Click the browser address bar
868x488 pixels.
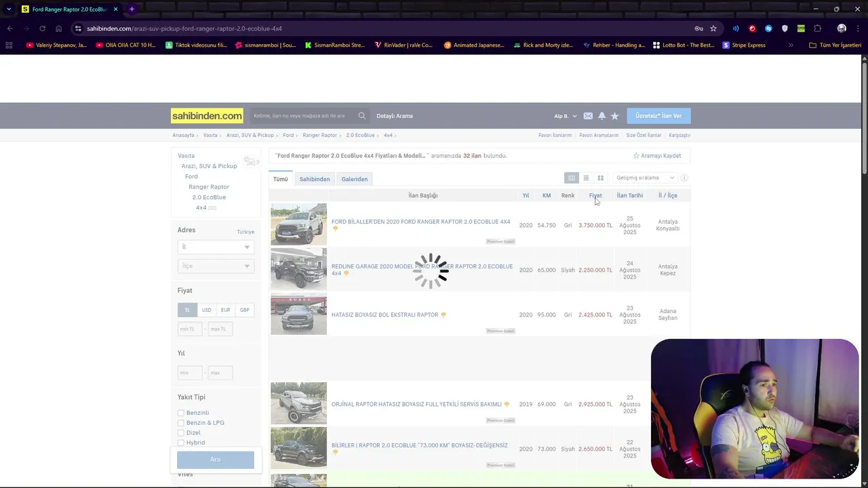pos(380,28)
